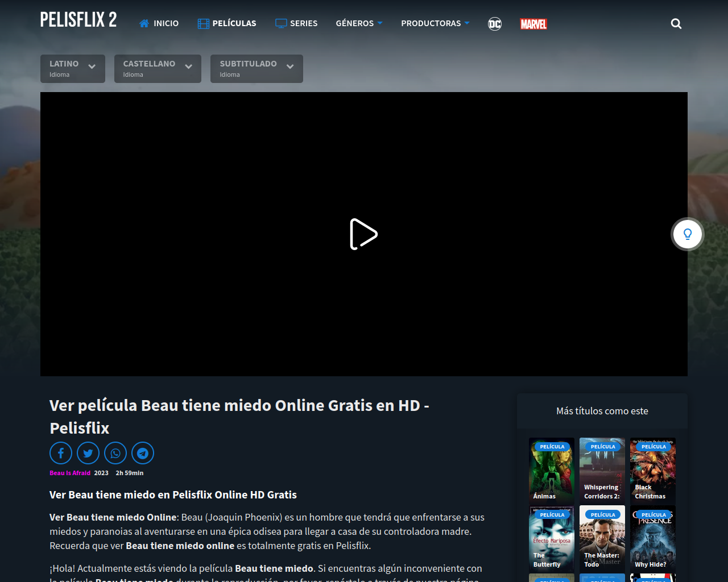Expand the GÉNEROS dropdown menu
728x582 pixels.
[359, 23]
